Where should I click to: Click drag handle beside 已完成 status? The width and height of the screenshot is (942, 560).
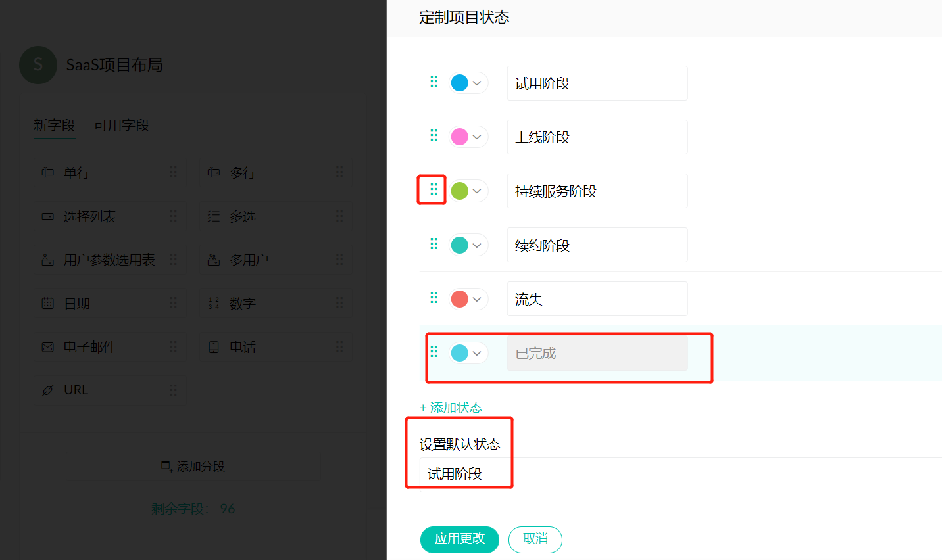coord(434,352)
